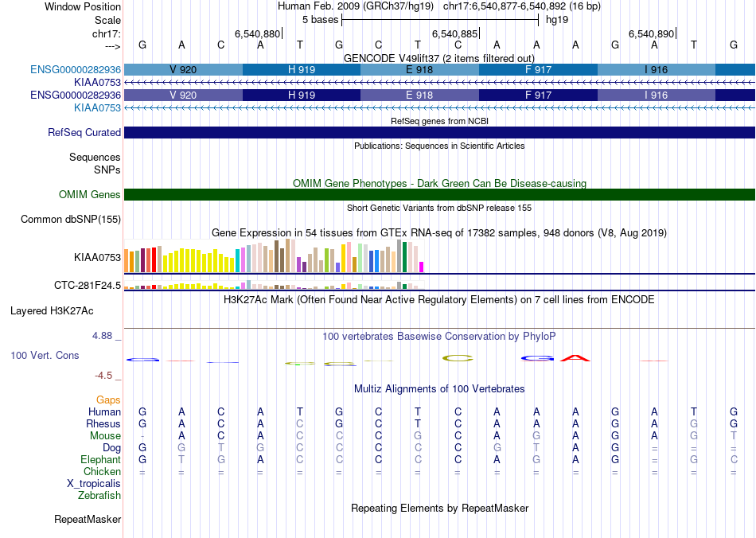Select dark navy E 918 codon box

(419, 95)
